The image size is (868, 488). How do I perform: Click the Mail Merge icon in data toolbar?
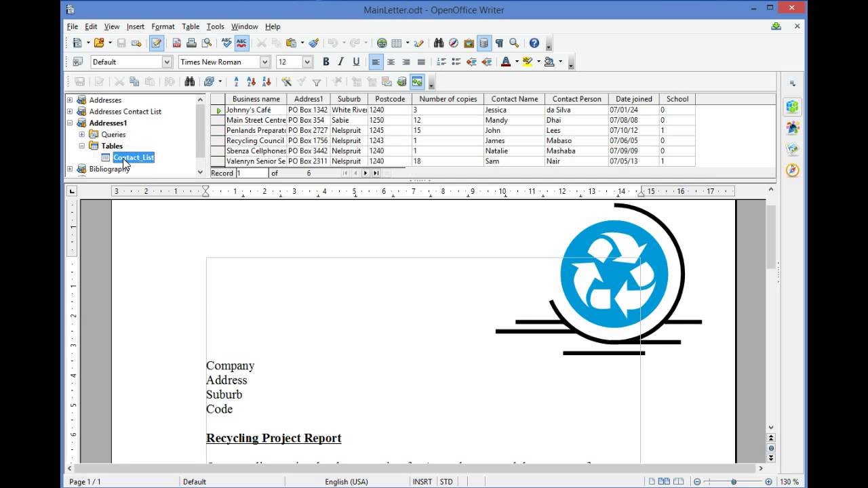[387, 81]
